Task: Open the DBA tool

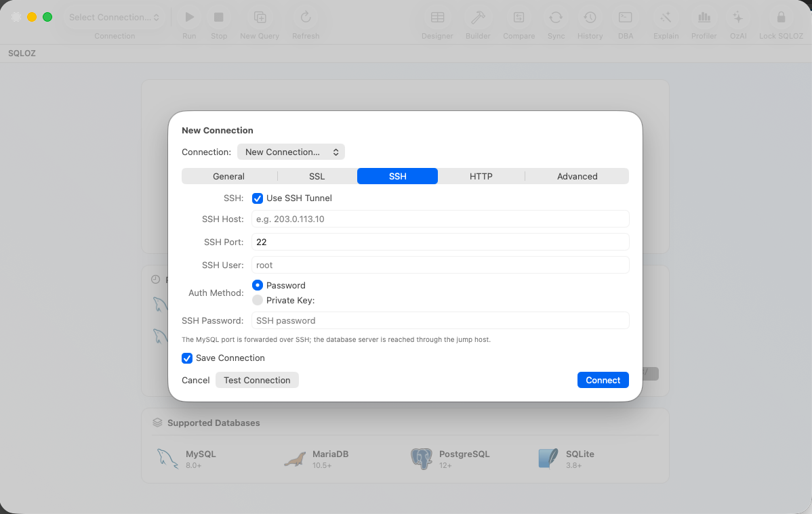Action: click(x=625, y=18)
